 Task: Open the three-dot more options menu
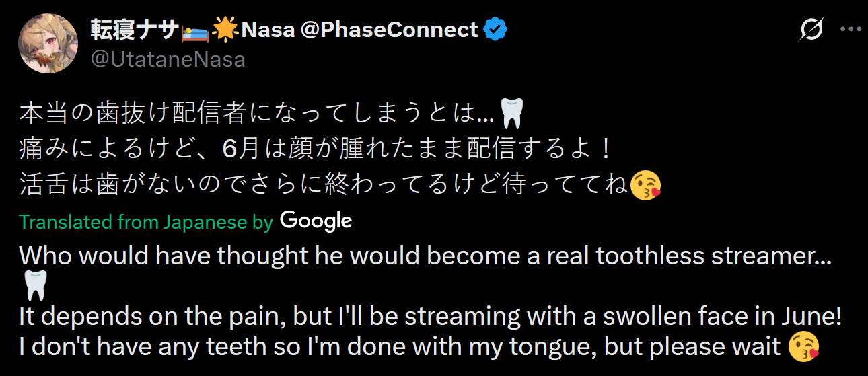(x=851, y=30)
